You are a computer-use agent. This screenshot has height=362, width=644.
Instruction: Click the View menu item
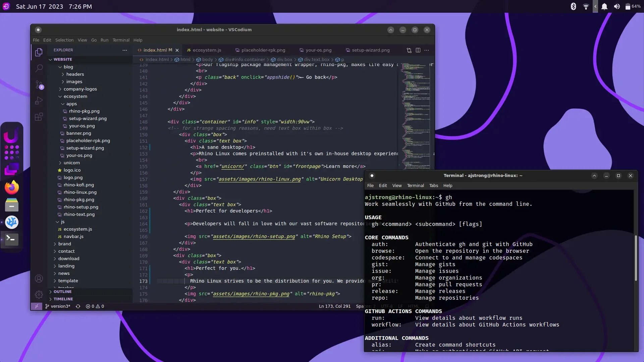pyautogui.click(x=82, y=40)
